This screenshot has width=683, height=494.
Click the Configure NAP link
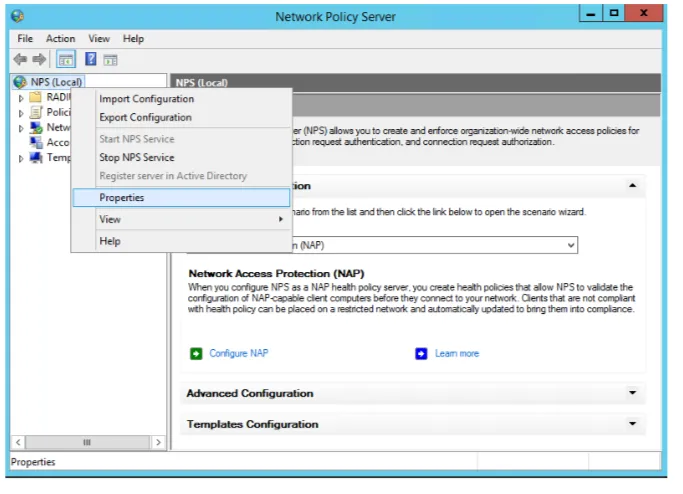click(x=239, y=353)
